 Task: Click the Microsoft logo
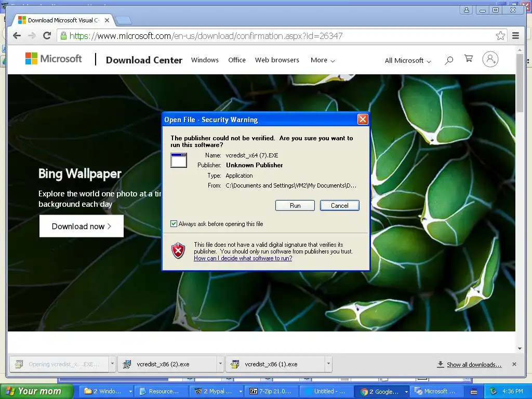point(54,59)
